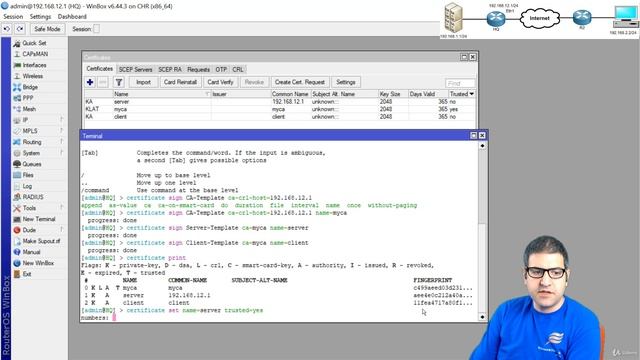Sort by the Key Size column header
The image size is (640, 360).
pos(393,94)
